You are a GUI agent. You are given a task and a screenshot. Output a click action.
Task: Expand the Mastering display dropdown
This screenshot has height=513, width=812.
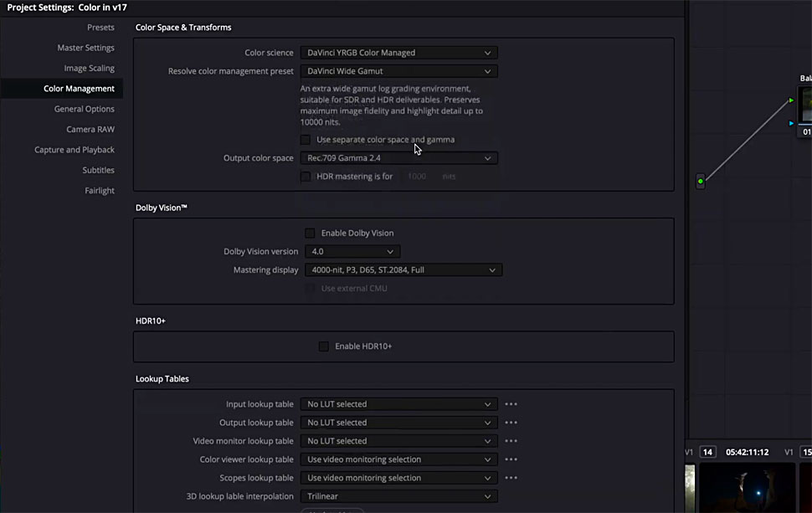[x=403, y=269]
